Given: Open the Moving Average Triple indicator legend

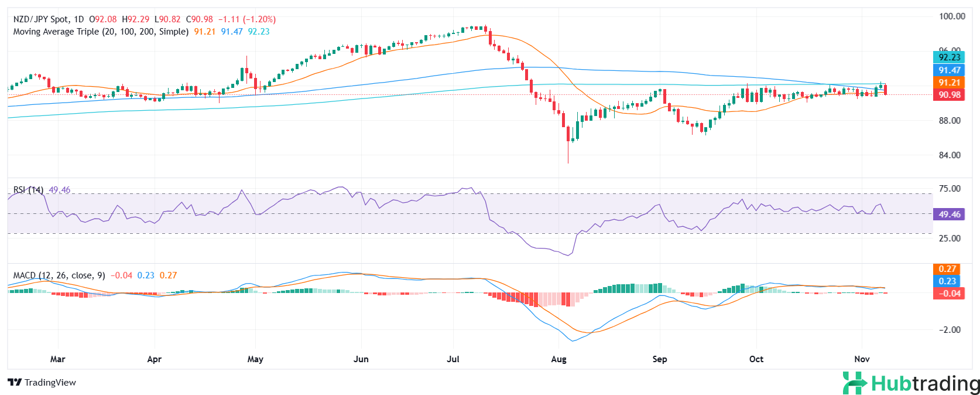Looking at the screenshot, I should [101, 32].
